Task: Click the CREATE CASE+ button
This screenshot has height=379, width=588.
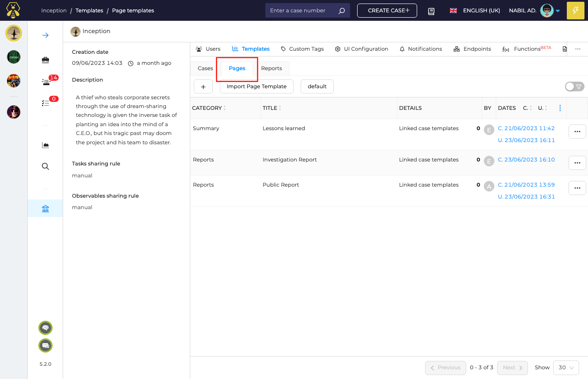Action: [387, 11]
